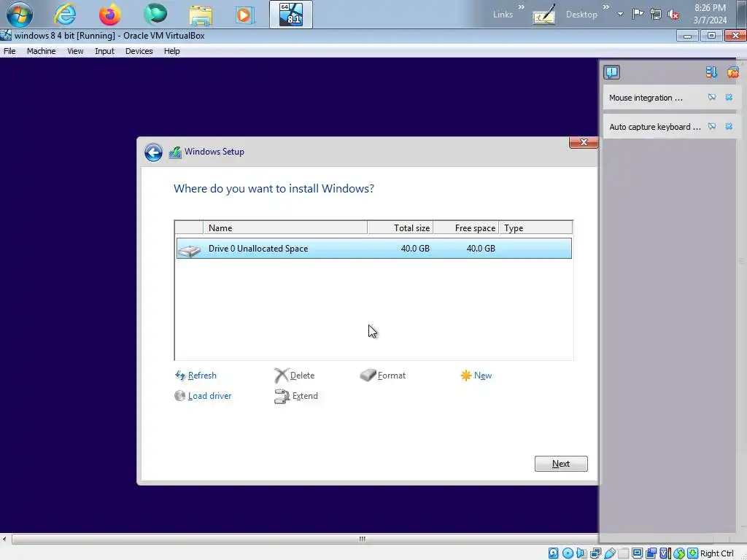Viewport: 747px width, 560px height.
Task: Expand the Desktop toolbar chevron
Action: [x=606, y=7]
